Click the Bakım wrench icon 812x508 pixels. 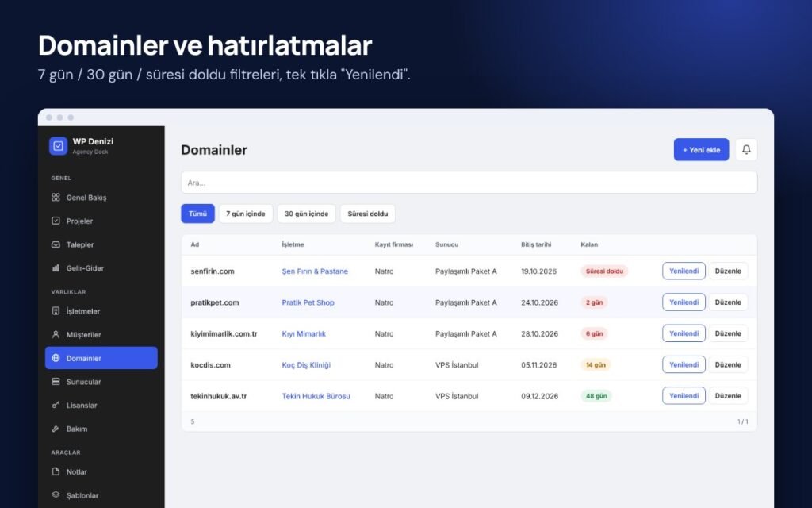(x=56, y=429)
